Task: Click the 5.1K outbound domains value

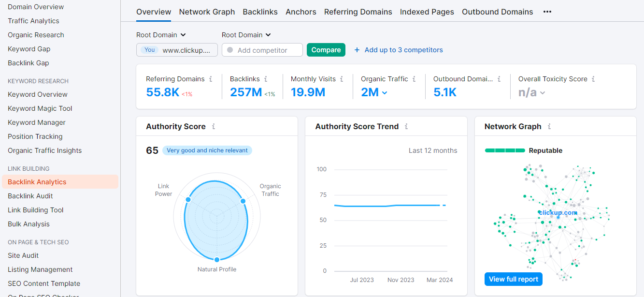Action: click(445, 92)
